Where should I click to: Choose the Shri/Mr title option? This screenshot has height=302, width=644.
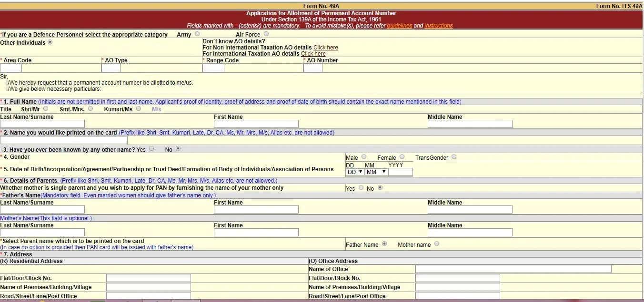pyautogui.click(x=46, y=108)
